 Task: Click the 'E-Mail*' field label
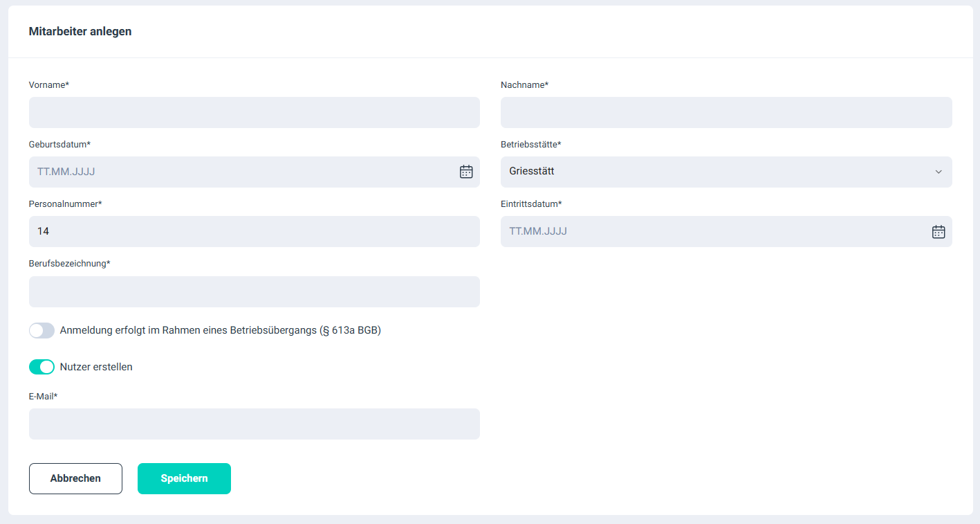click(x=43, y=396)
